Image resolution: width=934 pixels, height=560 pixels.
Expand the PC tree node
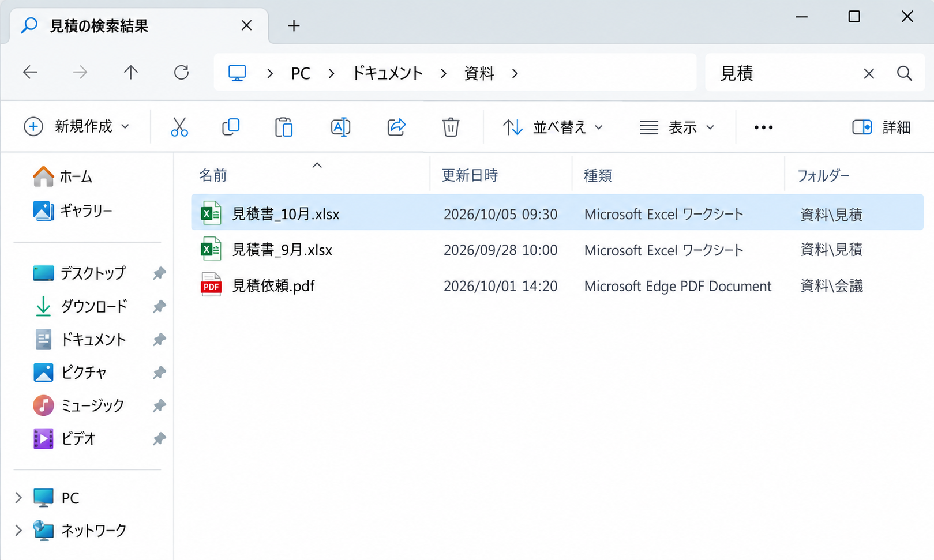pos(18,498)
